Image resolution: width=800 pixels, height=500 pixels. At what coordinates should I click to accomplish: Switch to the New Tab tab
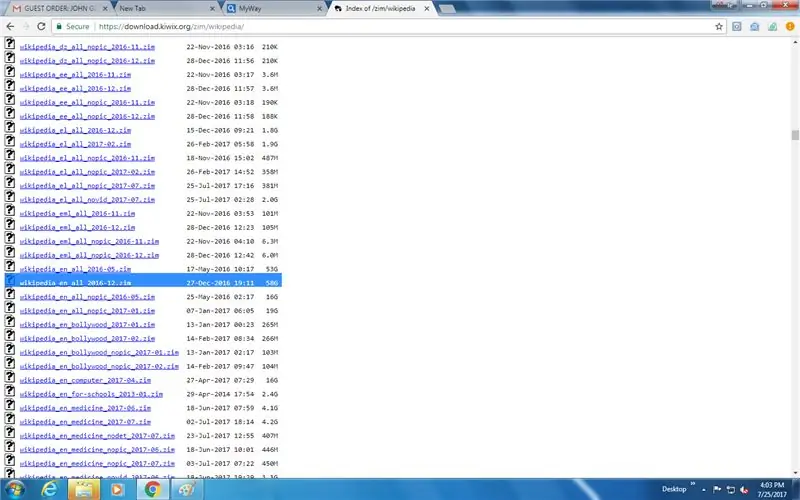coord(164,9)
